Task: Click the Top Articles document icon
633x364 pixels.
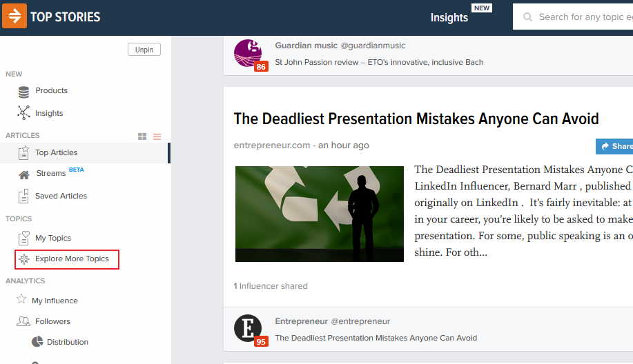Action: pos(24,153)
